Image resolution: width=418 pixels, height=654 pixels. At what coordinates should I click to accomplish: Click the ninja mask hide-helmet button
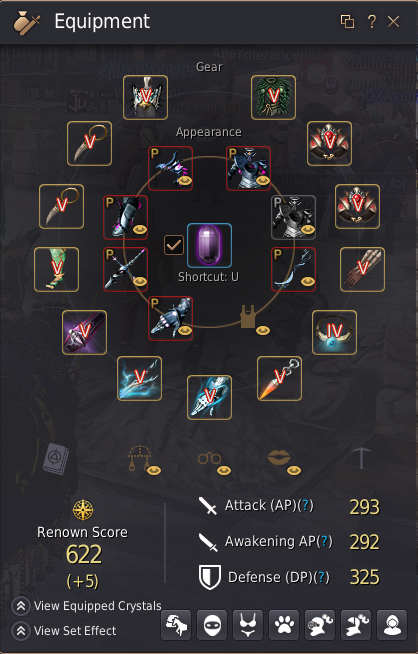tap(212, 625)
